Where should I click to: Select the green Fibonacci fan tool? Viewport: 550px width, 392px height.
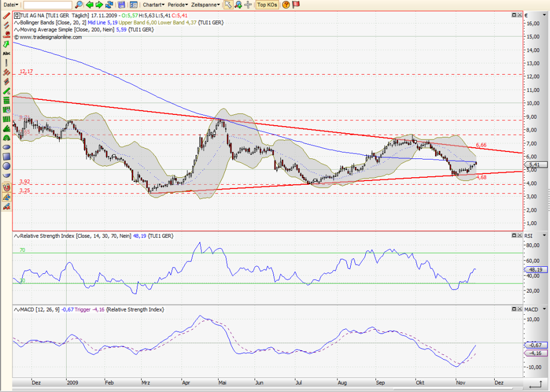tap(6, 129)
